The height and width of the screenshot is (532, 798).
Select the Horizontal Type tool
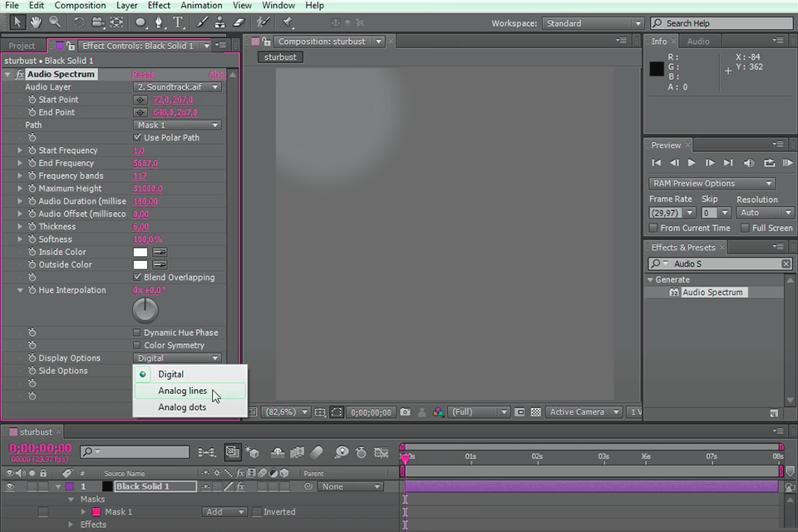(177, 22)
